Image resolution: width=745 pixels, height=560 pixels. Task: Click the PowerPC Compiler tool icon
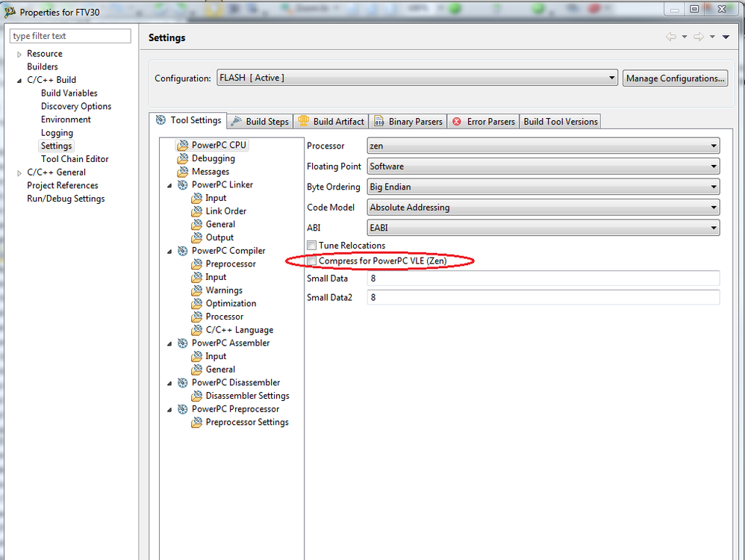click(182, 251)
